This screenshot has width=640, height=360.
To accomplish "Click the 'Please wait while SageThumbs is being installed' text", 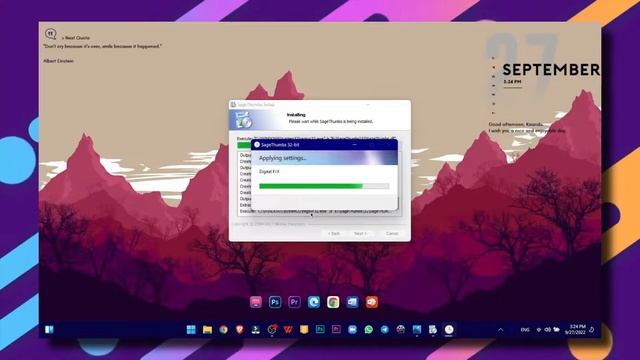I will 331,122.
